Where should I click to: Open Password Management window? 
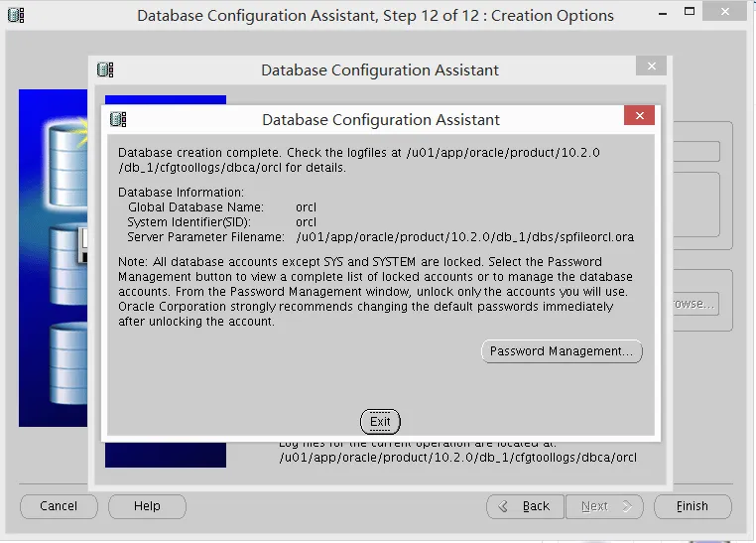point(562,351)
